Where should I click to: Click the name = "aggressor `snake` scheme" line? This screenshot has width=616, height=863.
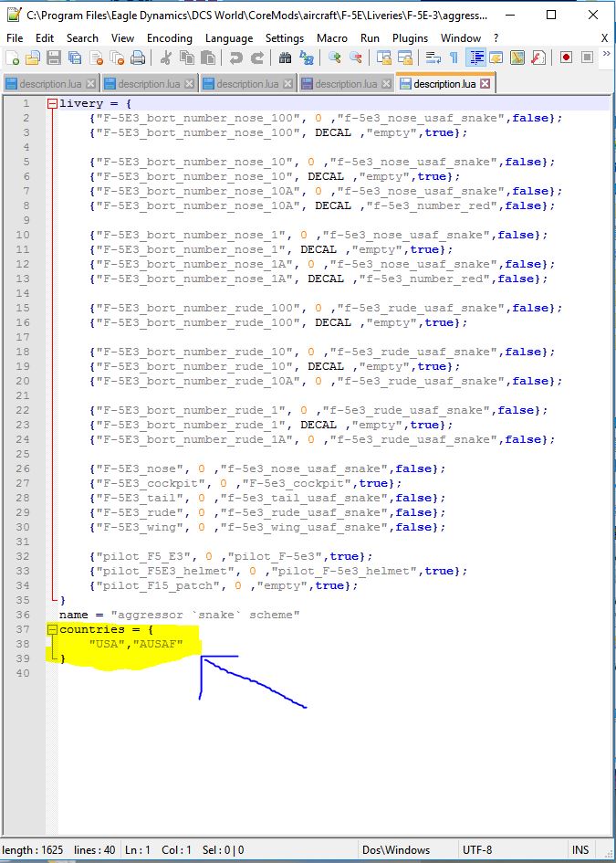point(180,615)
